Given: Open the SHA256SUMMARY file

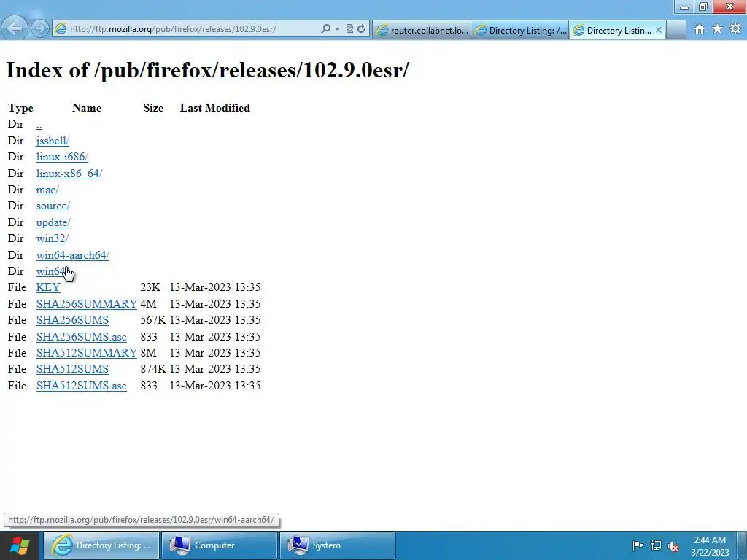Looking at the screenshot, I should (x=87, y=304).
